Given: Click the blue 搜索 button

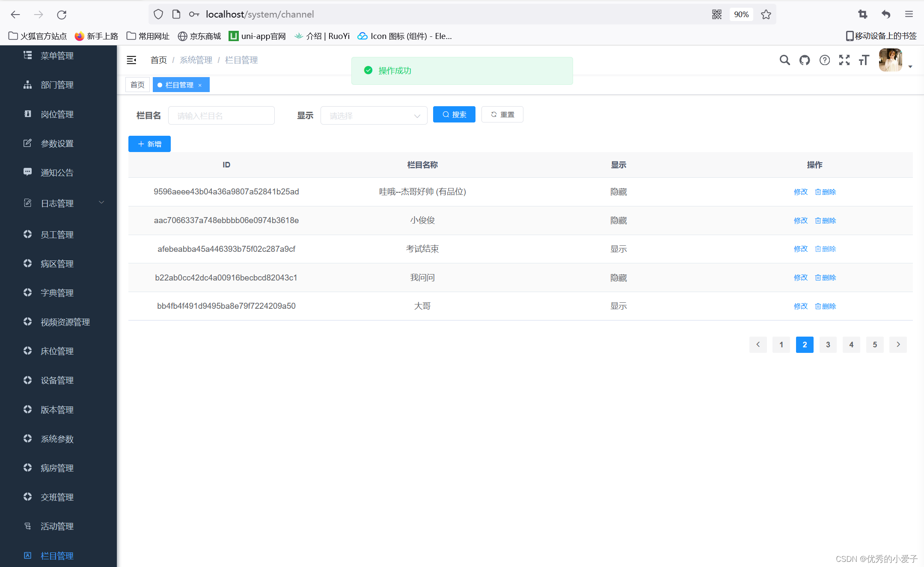Looking at the screenshot, I should [454, 114].
